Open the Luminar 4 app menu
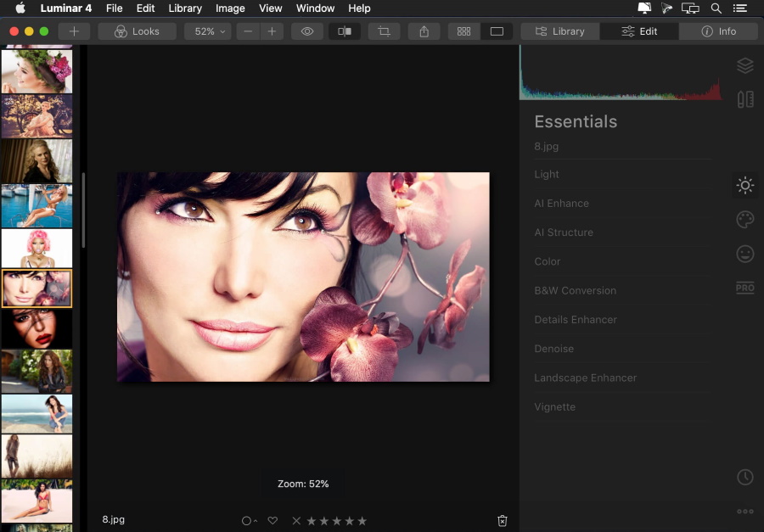This screenshot has height=532, width=764. click(x=65, y=8)
